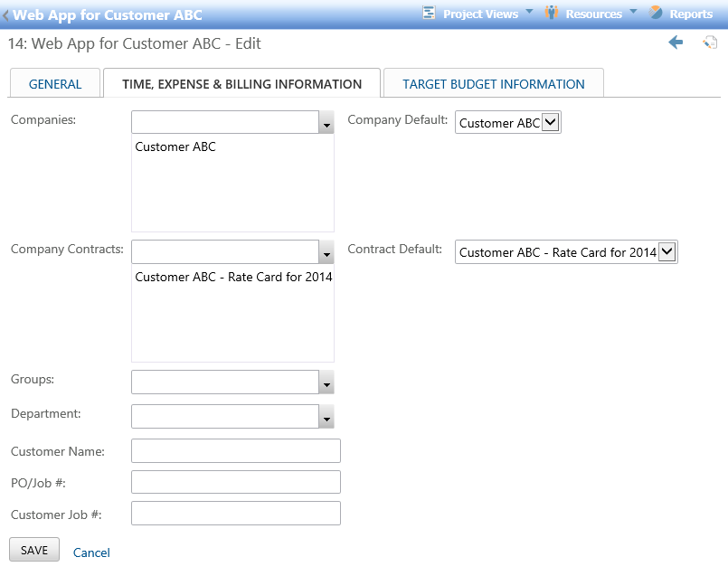Switch to the GENERAL tab
728x576 pixels.
click(54, 82)
